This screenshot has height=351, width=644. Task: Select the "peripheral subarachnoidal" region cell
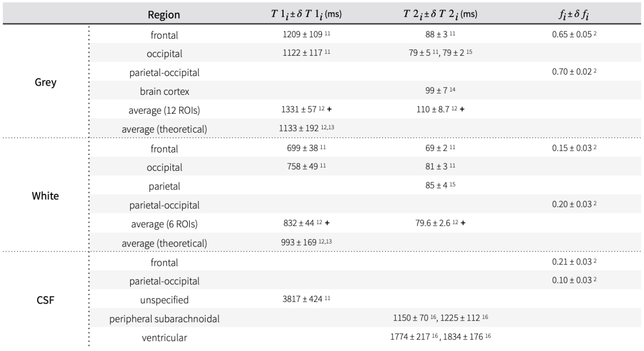164,319
